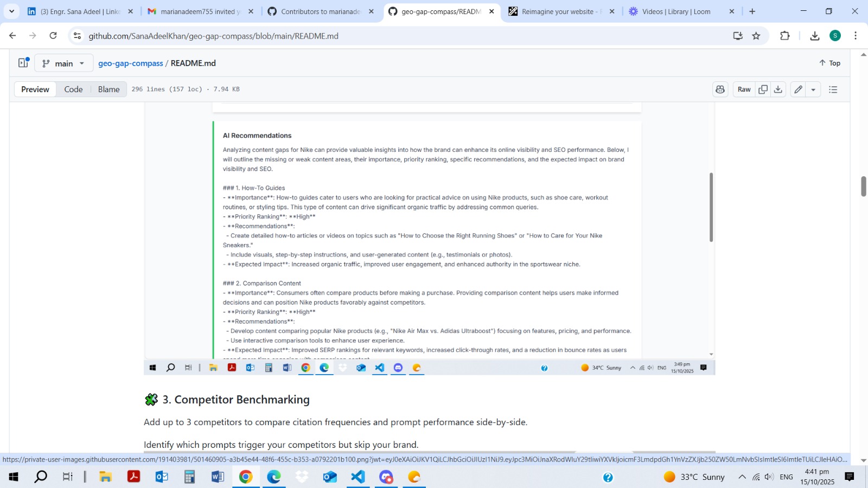868x488 pixels.
Task: Open Windows taskbar search
Action: (41, 477)
